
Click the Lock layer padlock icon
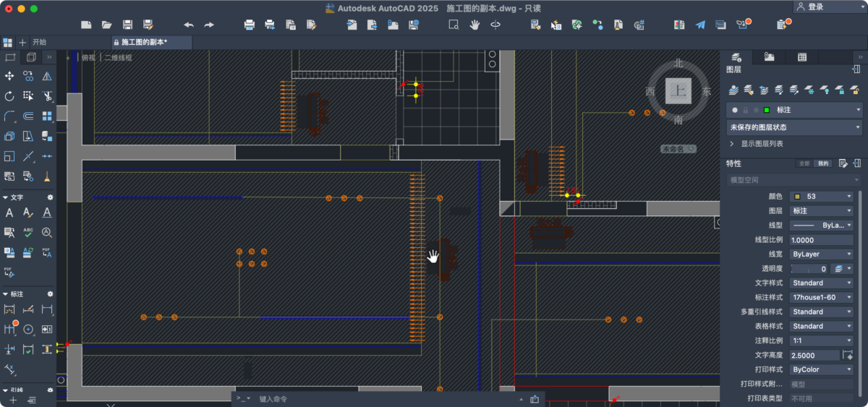coord(840,90)
